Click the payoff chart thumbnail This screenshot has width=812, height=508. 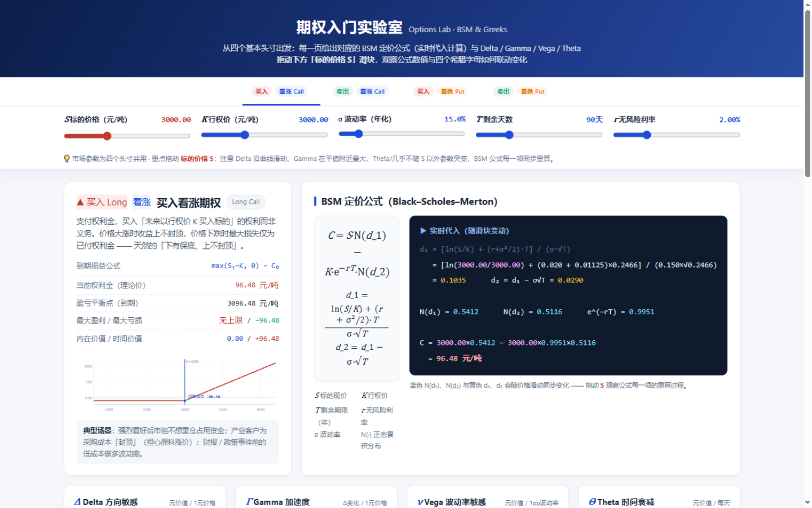178,385
